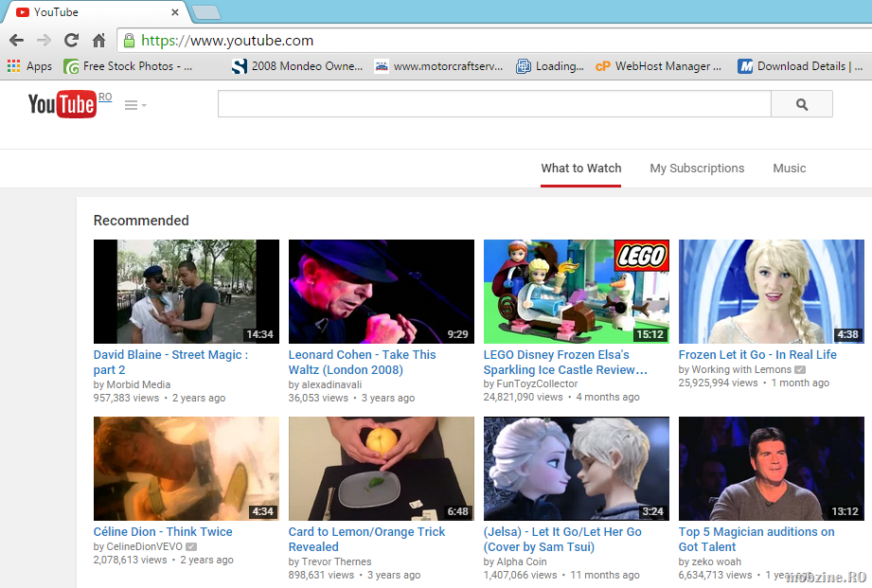Screen dimensions: 872x588
Task: Open a new browser tab
Action: (x=205, y=12)
